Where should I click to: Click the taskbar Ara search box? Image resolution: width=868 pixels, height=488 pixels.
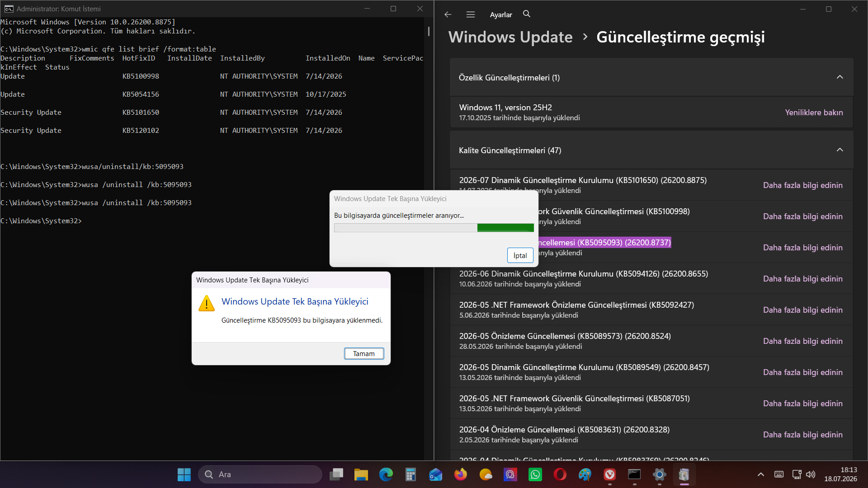pyautogui.click(x=260, y=474)
